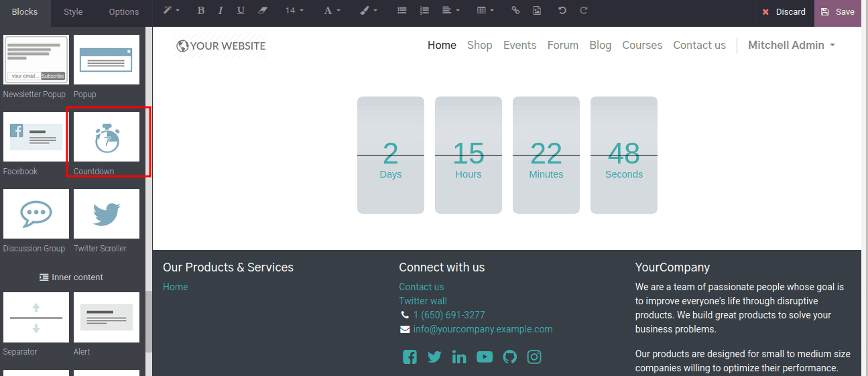Switch to the Options tab
868x376 pixels.
point(124,11)
